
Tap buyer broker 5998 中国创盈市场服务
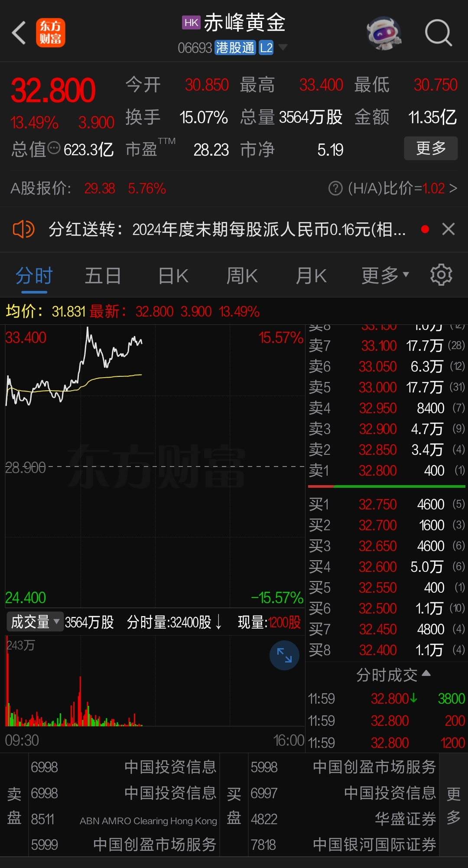click(343, 767)
